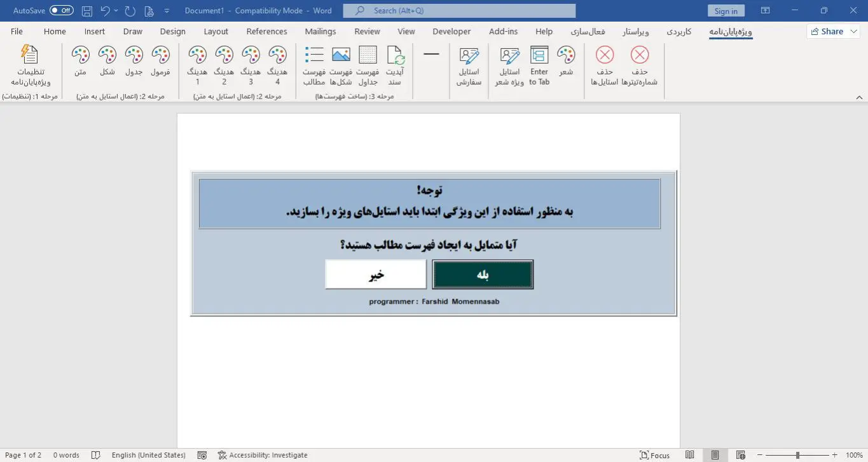Select the فرمول style icon
Screen dimensions: 868x462
161,64
